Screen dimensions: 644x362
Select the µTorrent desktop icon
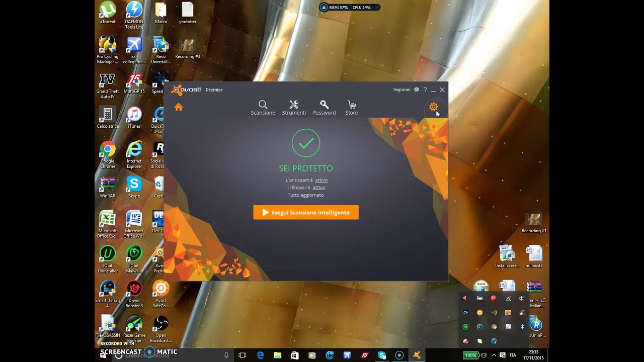pyautogui.click(x=107, y=13)
